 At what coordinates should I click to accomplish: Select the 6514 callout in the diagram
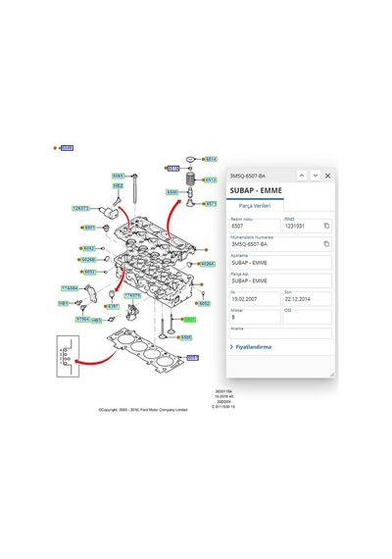211,159
